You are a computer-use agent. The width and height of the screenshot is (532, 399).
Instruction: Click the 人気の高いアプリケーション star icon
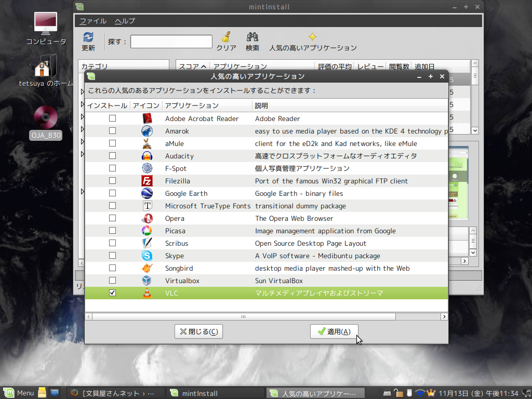tap(312, 37)
